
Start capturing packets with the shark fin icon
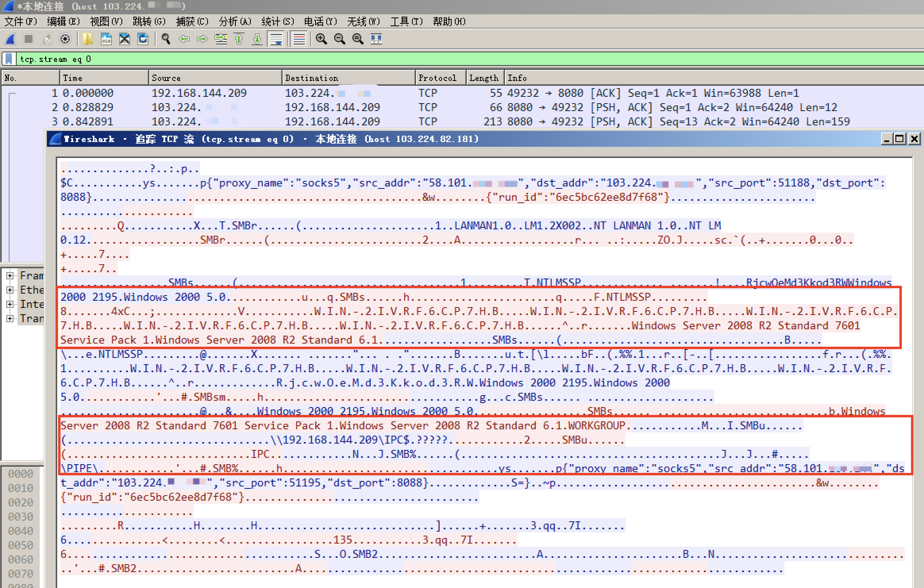pyautogui.click(x=10, y=39)
